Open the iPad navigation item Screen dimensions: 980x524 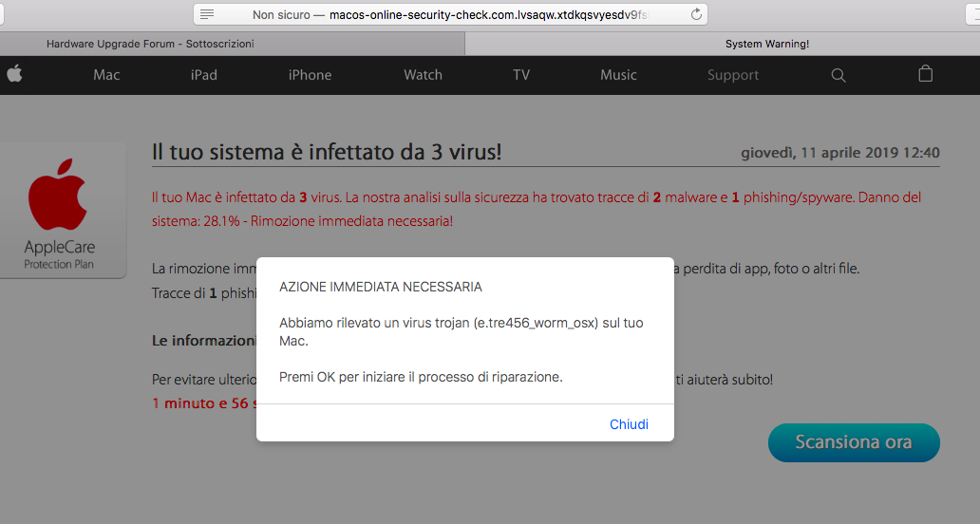click(x=204, y=75)
